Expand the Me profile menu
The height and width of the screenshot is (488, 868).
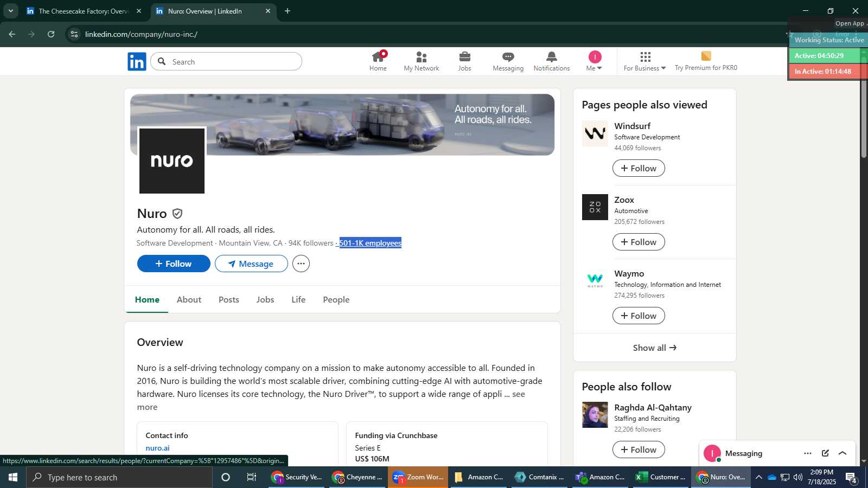click(x=595, y=61)
